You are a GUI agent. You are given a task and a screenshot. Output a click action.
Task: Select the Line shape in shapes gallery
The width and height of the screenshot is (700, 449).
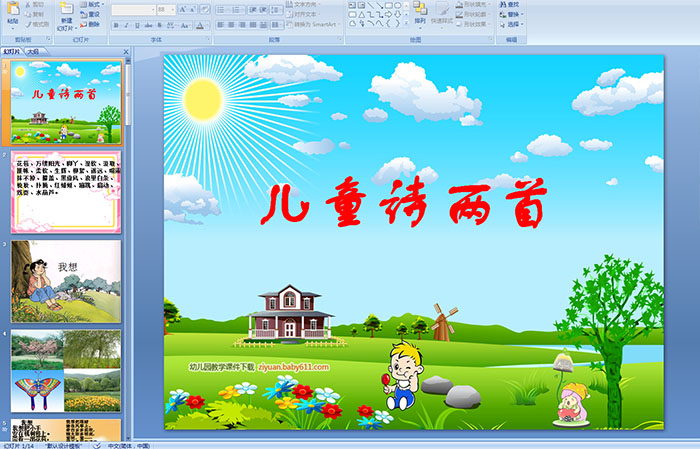tap(371, 5)
